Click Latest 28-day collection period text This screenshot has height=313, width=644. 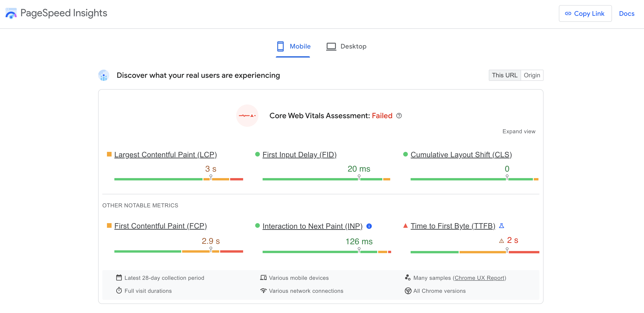(164, 278)
